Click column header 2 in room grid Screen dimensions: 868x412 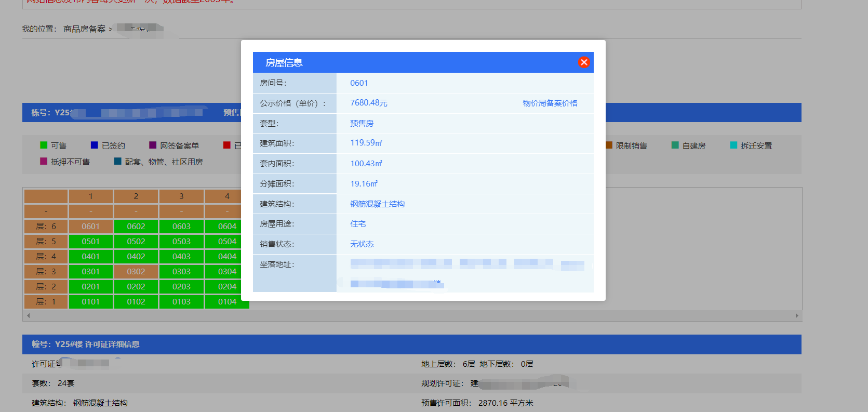[136, 196]
